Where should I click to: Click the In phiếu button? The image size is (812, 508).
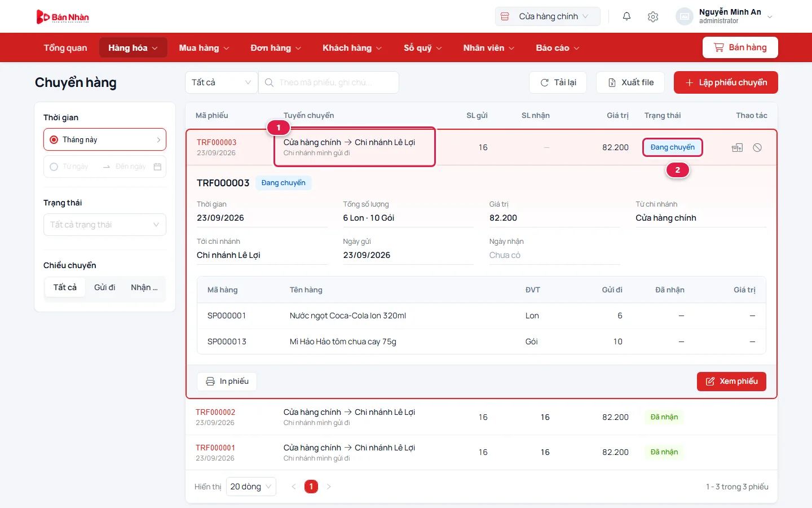click(x=227, y=382)
